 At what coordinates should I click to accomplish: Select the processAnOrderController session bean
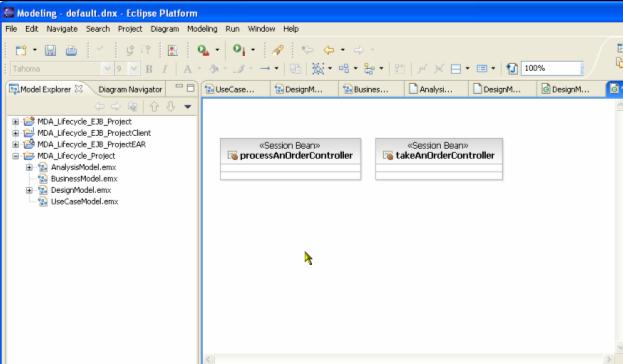click(290, 159)
